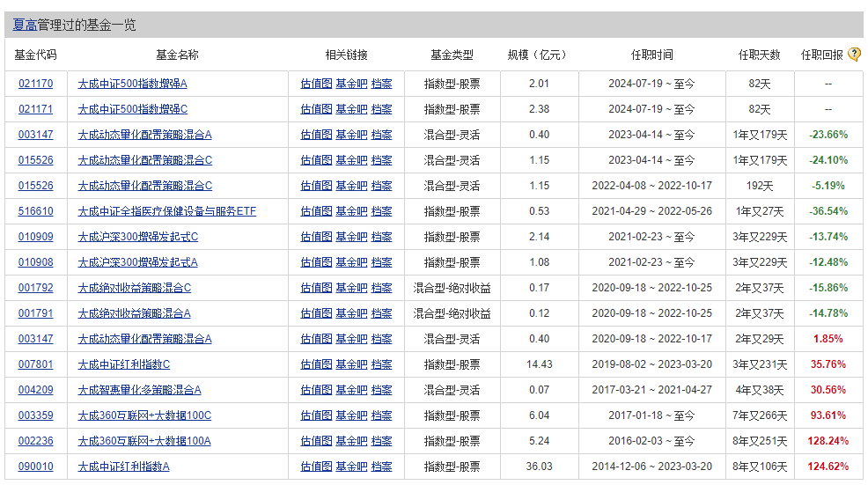Open fund code 010908 link
The image size is (868, 485).
click(36, 262)
